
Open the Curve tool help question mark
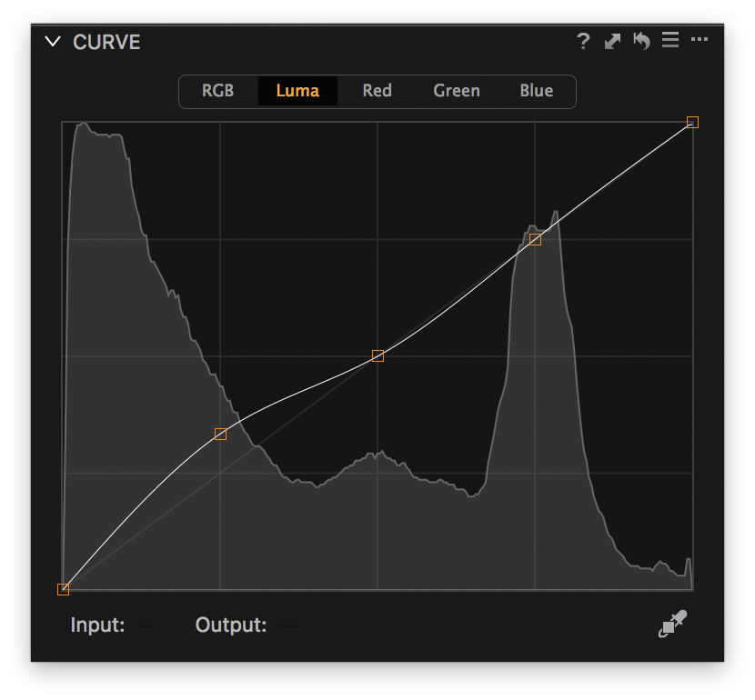point(583,42)
